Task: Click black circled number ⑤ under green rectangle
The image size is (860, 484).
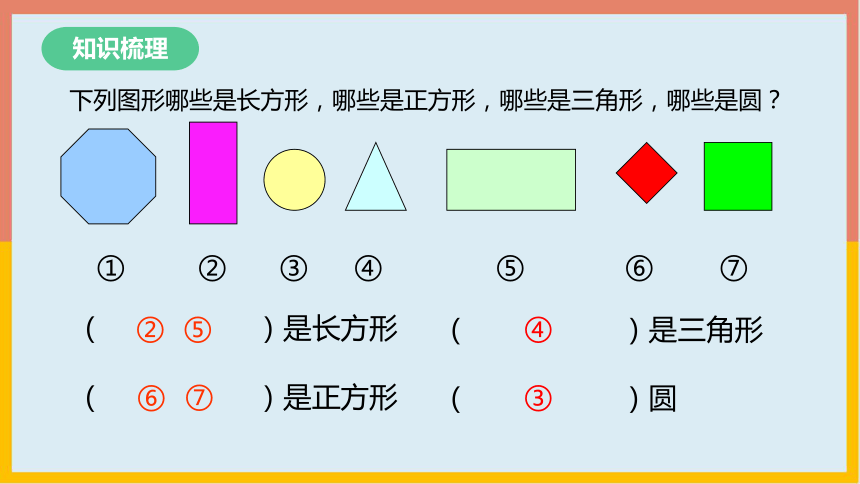Action: tap(510, 269)
